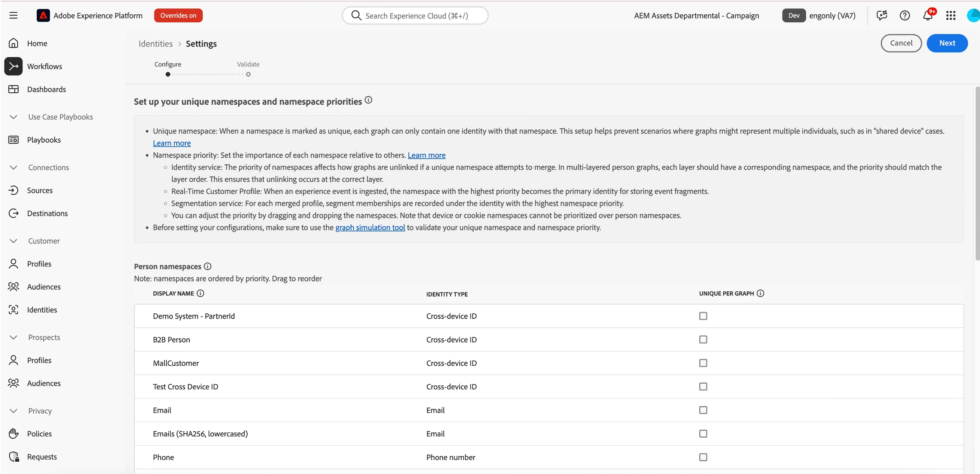Open Destinations in the sidebar
This screenshot has width=980, height=474.
click(x=47, y=213)
